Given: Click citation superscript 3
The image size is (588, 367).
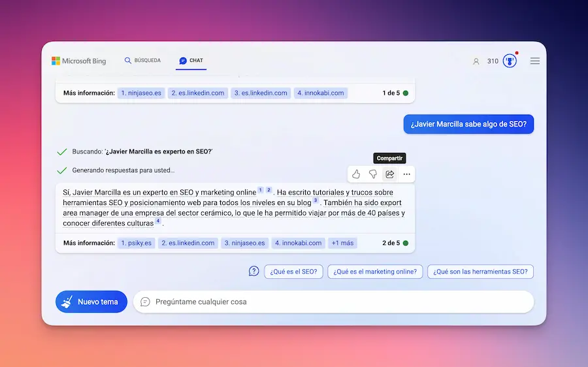Looking at the screenshot, I should tap(316, 200).
